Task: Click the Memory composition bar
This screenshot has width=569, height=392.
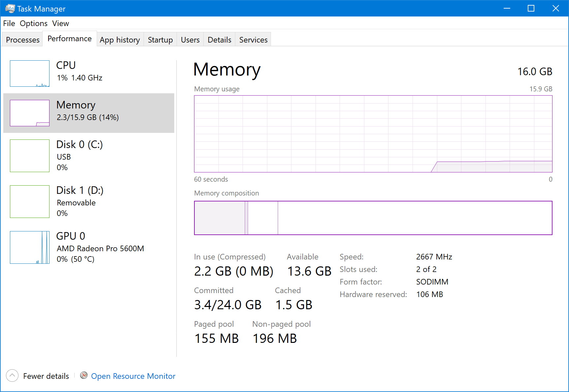Action: [373, 218]
